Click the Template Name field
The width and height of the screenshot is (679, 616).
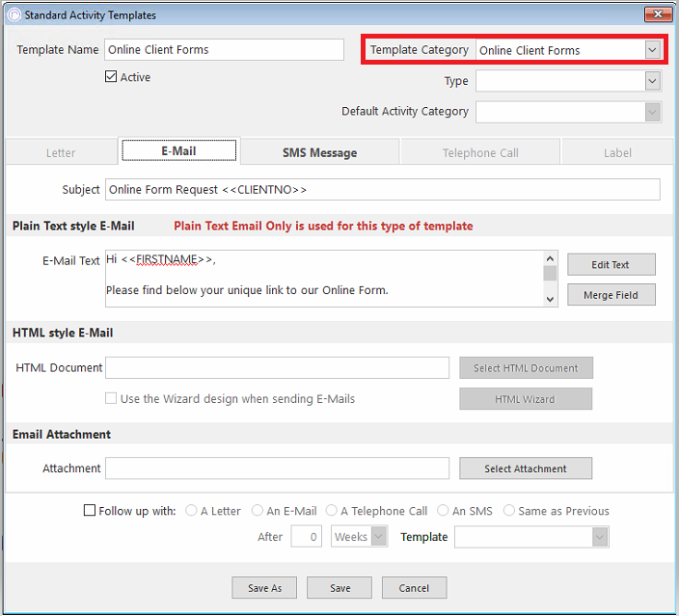click(x=224, y=50)
